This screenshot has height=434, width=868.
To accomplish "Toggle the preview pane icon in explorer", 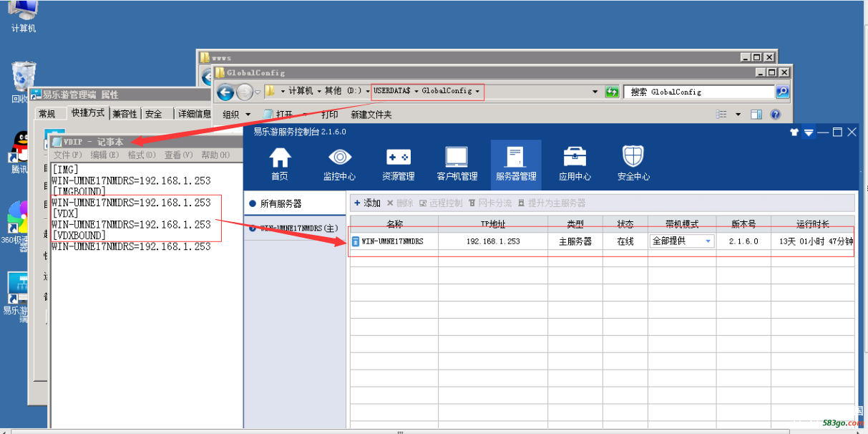I will click(x=756, y=115).
